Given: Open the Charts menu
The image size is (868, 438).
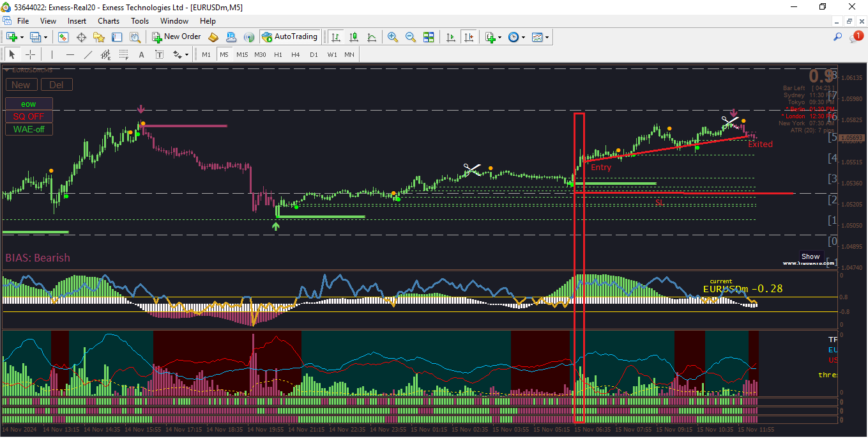Looking at the screenshot, I should tap(109, 21).
